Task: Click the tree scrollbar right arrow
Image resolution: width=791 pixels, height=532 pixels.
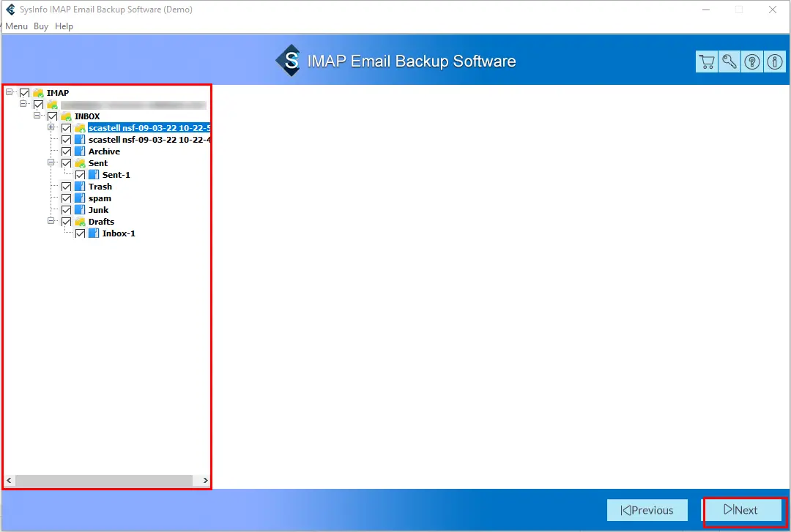Action: tap(205, 481)
